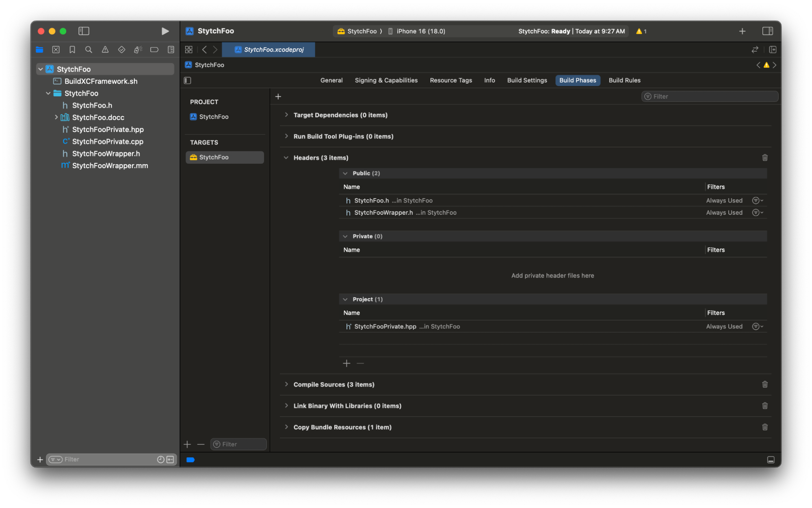812x508 pixels.
Task: Delete the Headers phase with trash icon
Action: pos(764,158)
